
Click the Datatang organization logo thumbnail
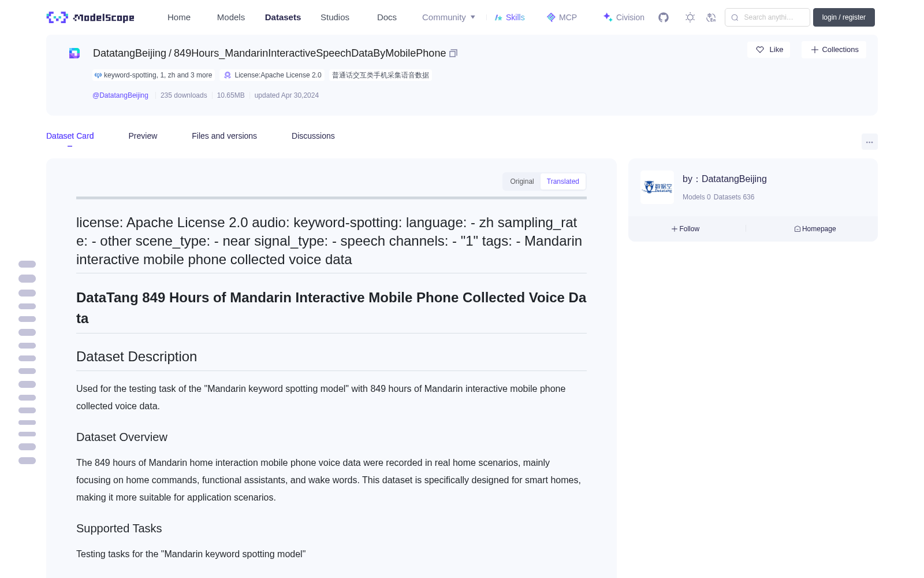657,187
